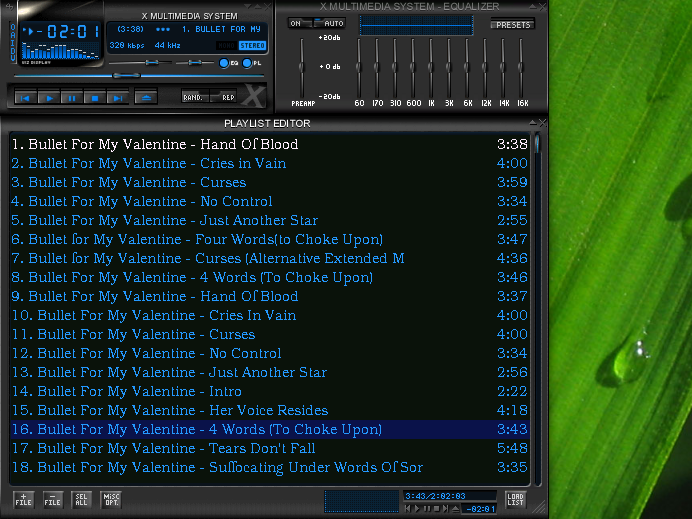Click the 16K equalizer band slider
692x519 pixels.
point(521,68)
